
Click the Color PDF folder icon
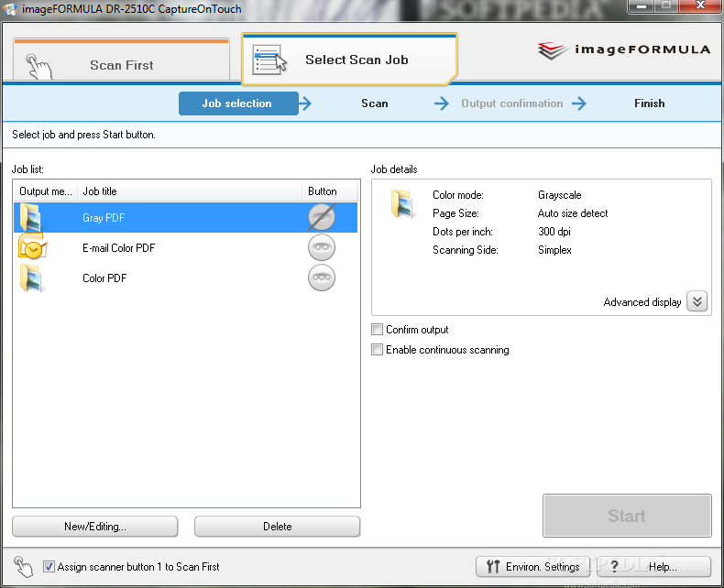pyautogui.click(x=31, y=278)
